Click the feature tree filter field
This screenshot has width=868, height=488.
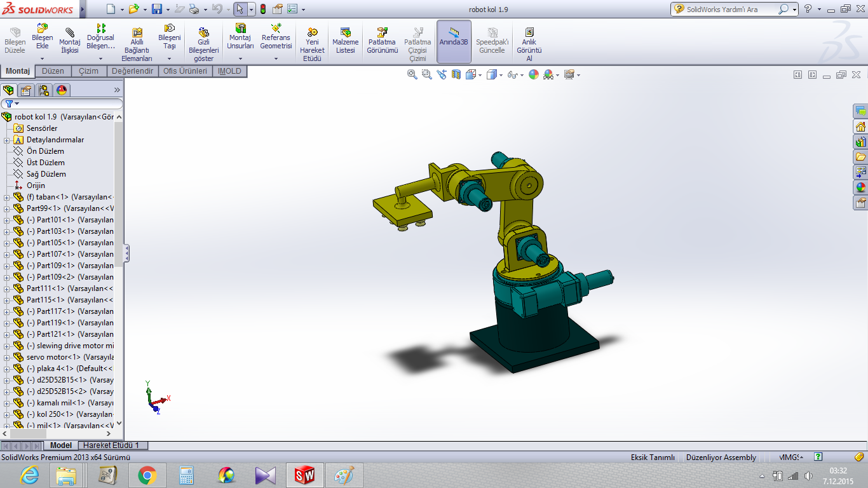tap(62, 104)
